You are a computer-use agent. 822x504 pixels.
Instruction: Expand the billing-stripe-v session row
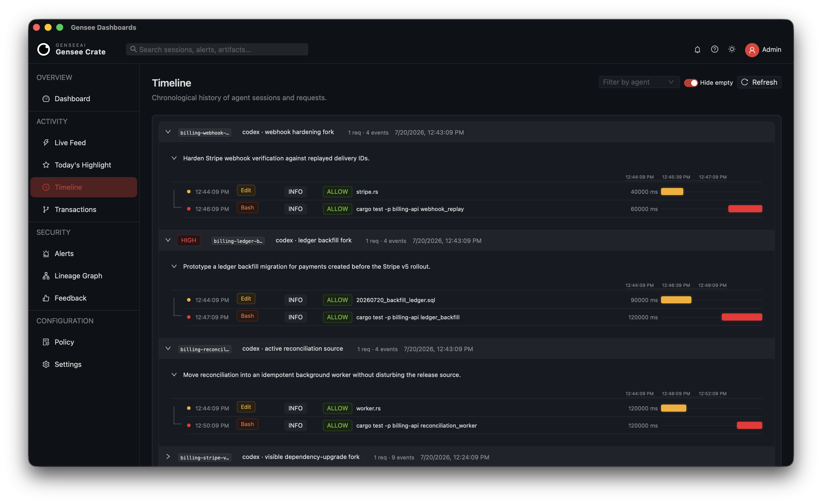coord(168,457)
